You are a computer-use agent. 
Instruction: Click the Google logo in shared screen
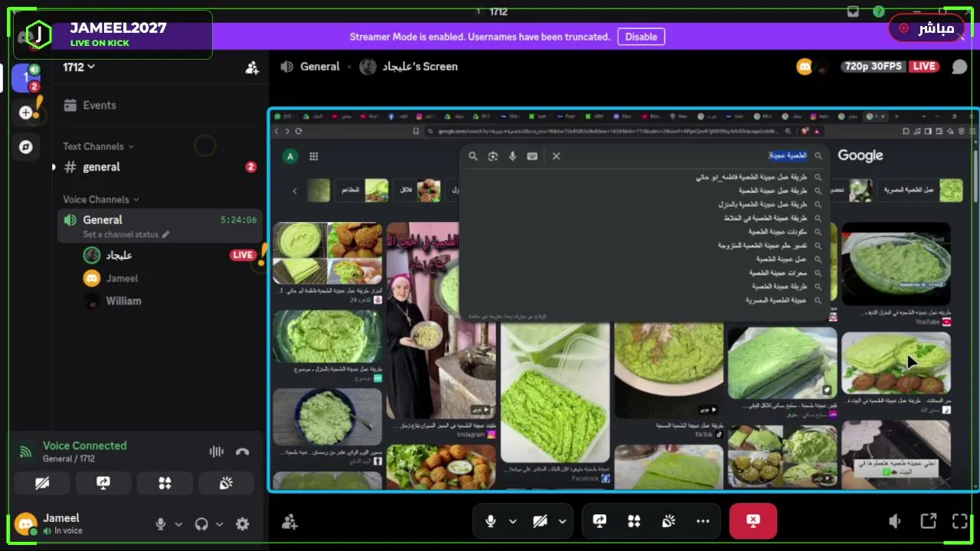click(861, 155)
